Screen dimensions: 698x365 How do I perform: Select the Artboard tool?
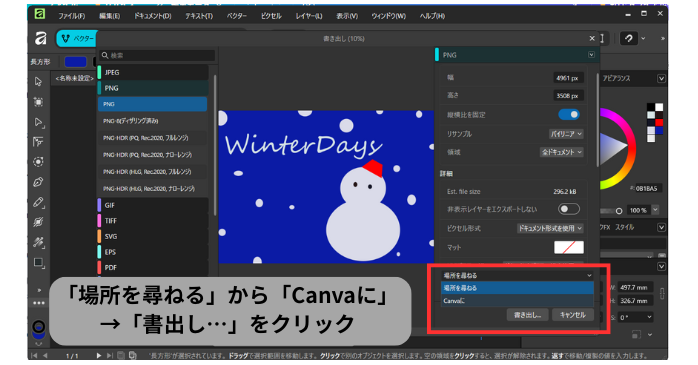click(x=38, y=102)
